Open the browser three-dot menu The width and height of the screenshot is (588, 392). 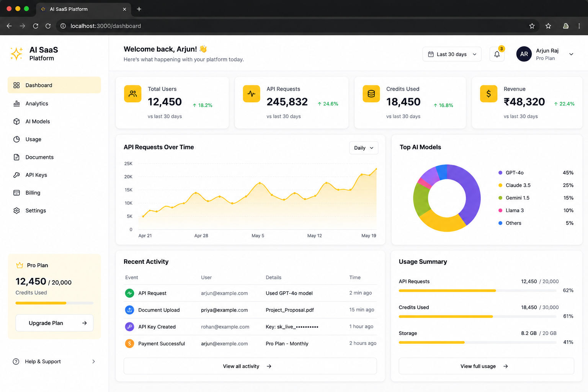pos(579,26)
